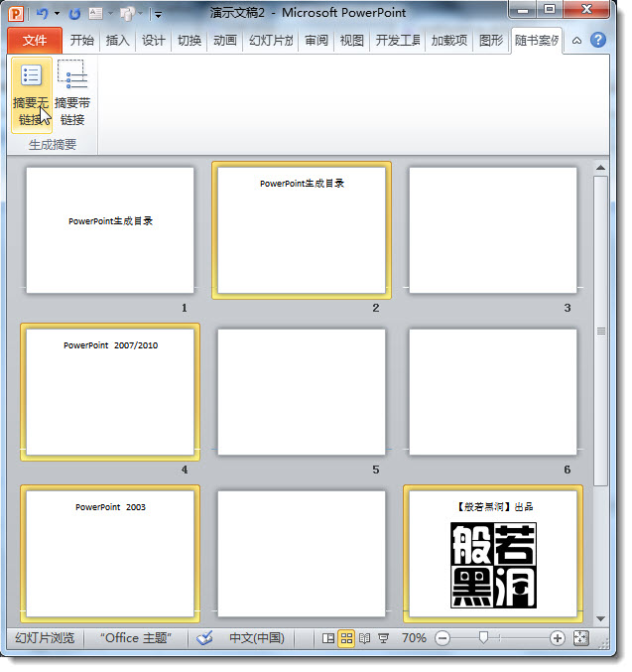Select the 般若黑洞 logo slide thumbnail

click(x=493, y=554)
